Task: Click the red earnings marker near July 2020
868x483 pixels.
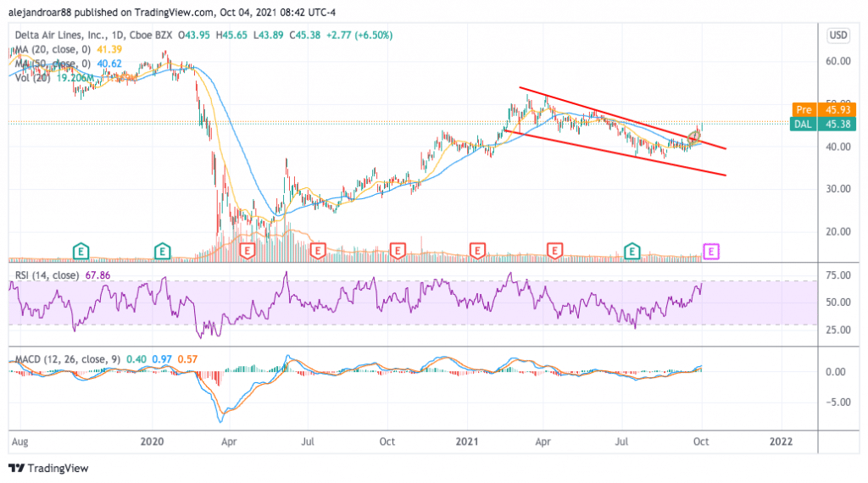Action: (x=318, y=251)
